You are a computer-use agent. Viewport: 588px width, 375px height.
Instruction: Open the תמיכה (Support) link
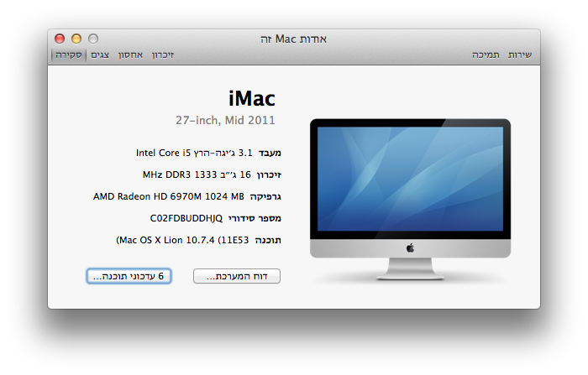coord(486,55)
